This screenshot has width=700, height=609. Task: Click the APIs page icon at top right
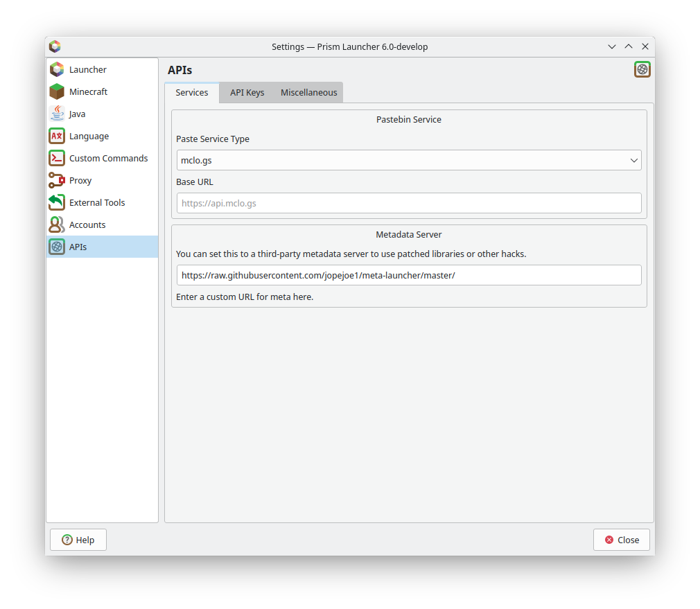642,69
